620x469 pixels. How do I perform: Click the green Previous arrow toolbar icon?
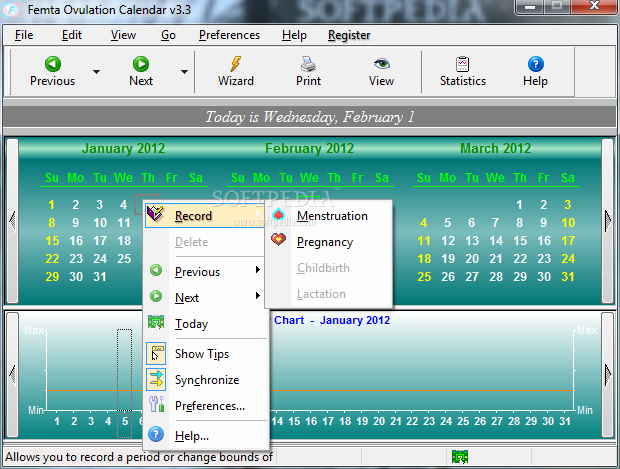click(x=53, y=64)
